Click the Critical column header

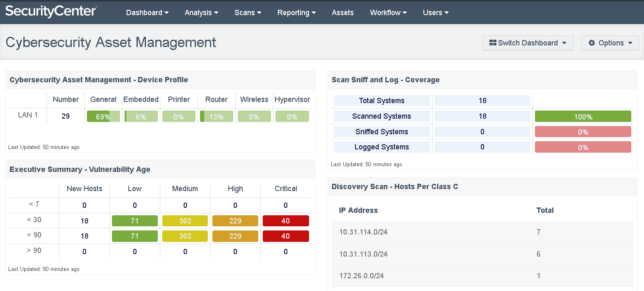286,189
